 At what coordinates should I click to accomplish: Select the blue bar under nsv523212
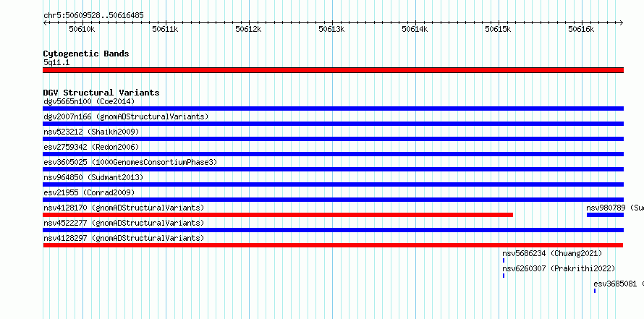(333, 139)
